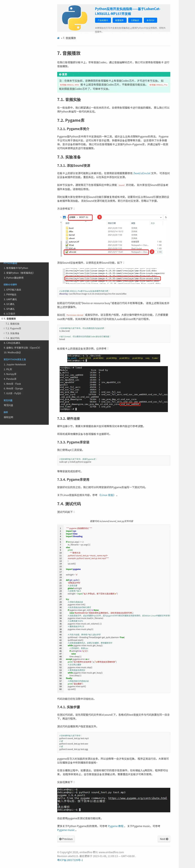
Task: Download via the 本书PDF button
Action: 150,20
